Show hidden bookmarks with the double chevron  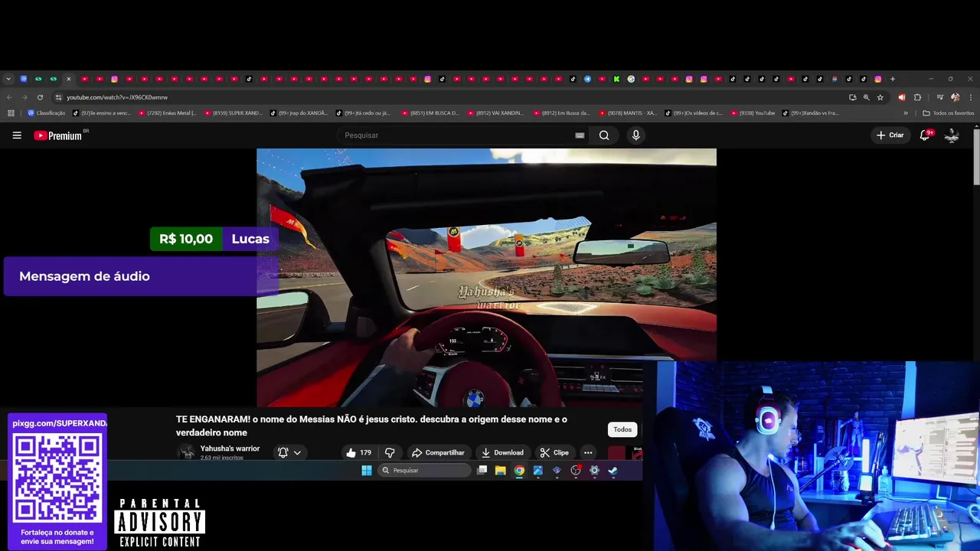pos(906,113)
